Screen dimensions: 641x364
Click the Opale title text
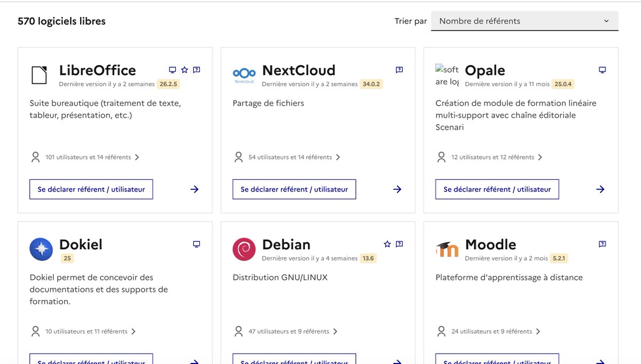click(485, 71)
